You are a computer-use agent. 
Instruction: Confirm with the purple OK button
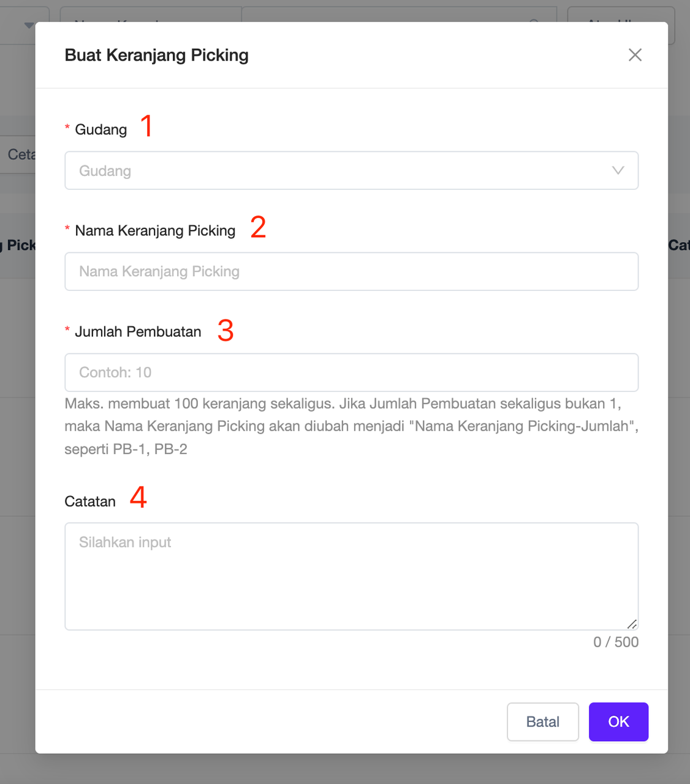pyautogui.click(x=618, y=722)
